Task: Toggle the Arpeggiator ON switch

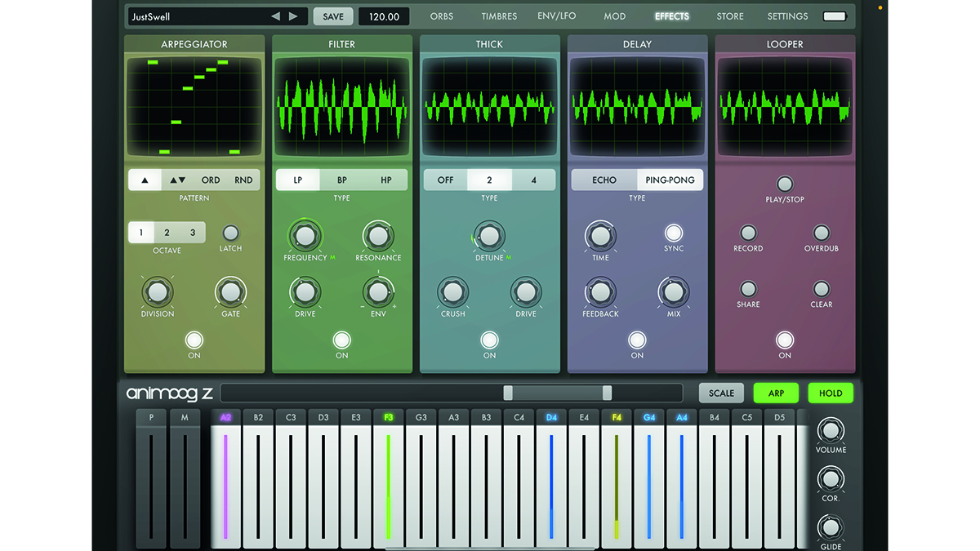Action: point(194,340)
